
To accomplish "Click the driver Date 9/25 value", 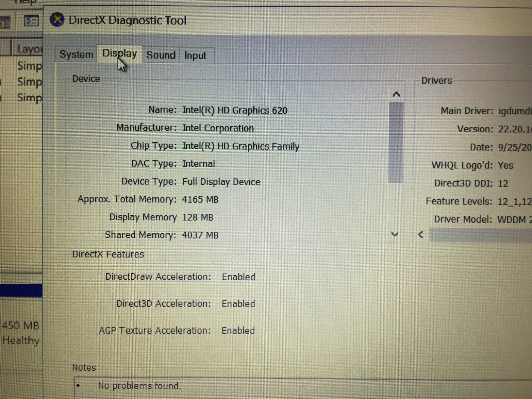I will (x=515, y=147).
